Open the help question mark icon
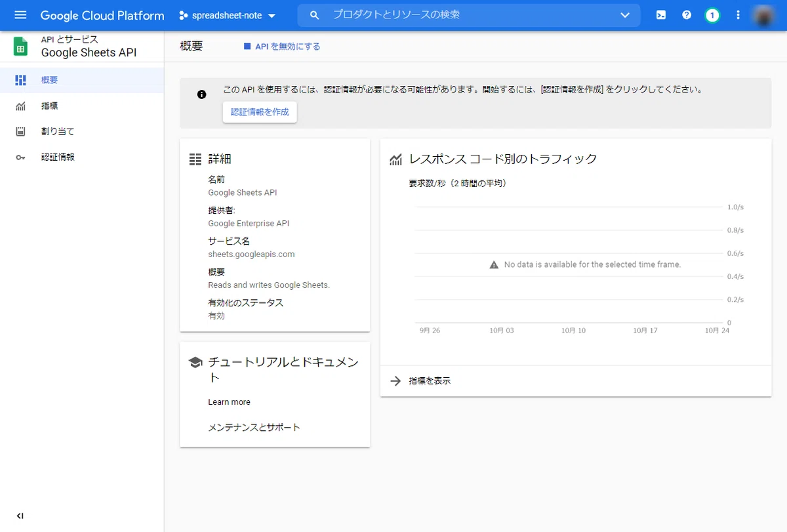This screenshot has width=787, height=532. (687, 15)
